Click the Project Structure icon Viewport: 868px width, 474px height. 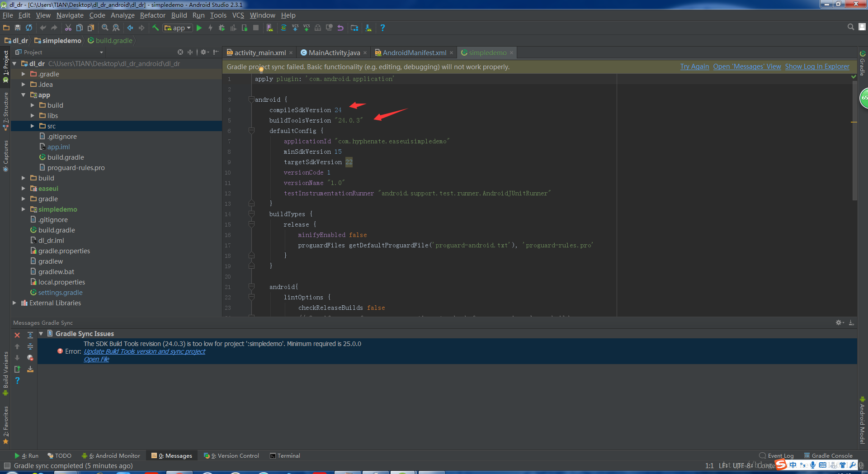[x=354, y=28]
